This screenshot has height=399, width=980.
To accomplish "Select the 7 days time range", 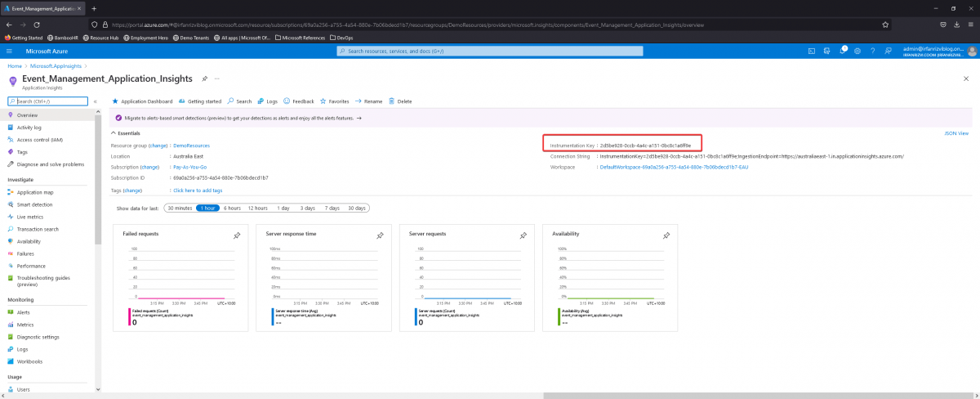I will pyautogui.click(x=332, y=208).
